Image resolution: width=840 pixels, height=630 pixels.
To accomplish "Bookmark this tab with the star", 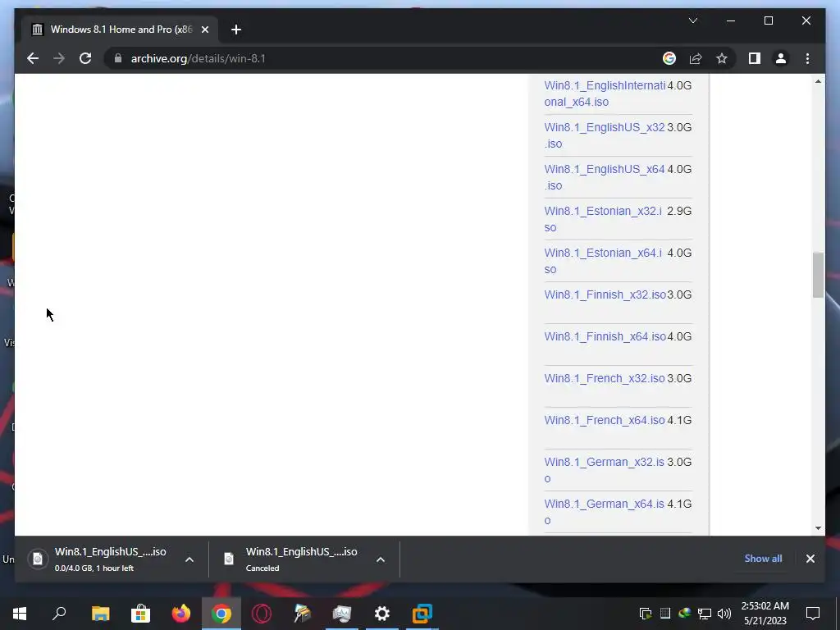I will [722, 58].
